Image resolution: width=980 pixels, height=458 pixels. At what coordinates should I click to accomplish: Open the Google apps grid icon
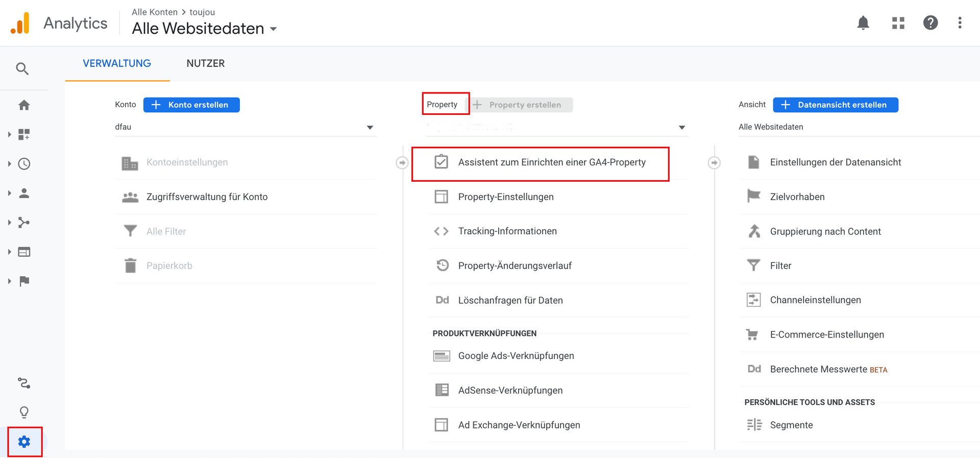click(898, 23)
